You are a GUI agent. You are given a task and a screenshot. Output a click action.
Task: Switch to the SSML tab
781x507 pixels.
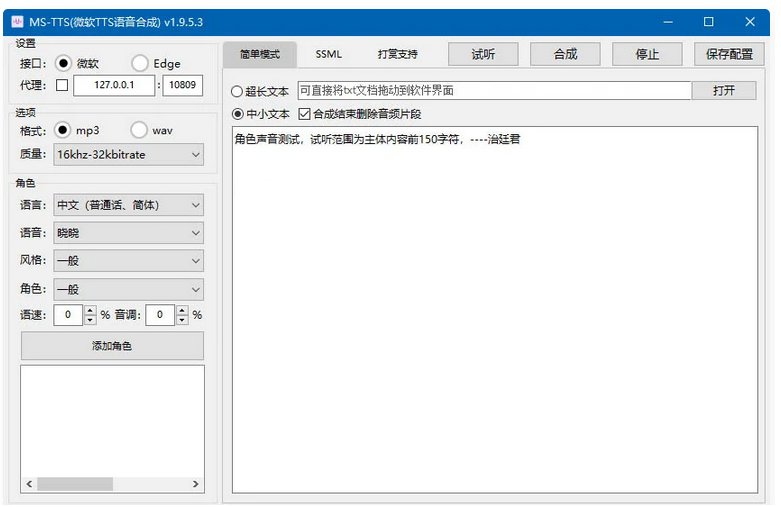pyautogui.click(x=328, y=54)
